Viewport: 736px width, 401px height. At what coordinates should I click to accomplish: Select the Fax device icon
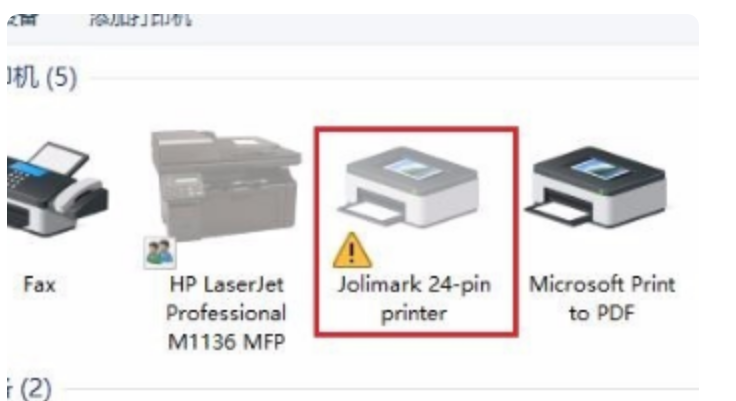56,190
